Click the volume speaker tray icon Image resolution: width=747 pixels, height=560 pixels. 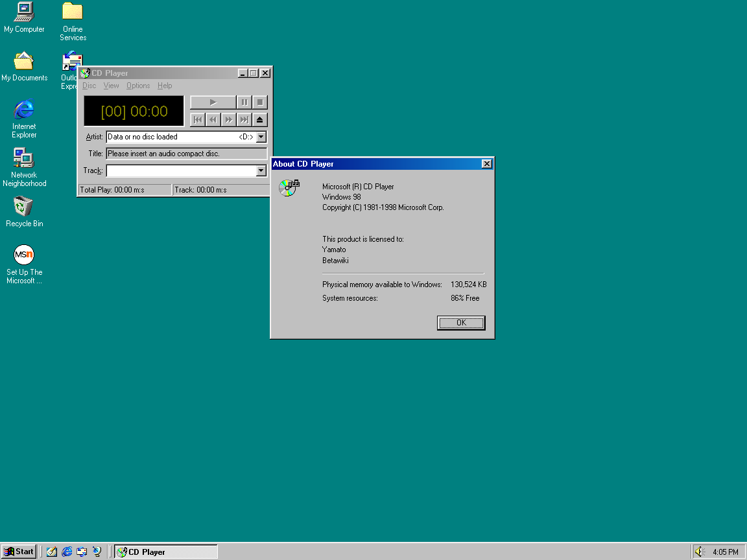pos(700,552)
